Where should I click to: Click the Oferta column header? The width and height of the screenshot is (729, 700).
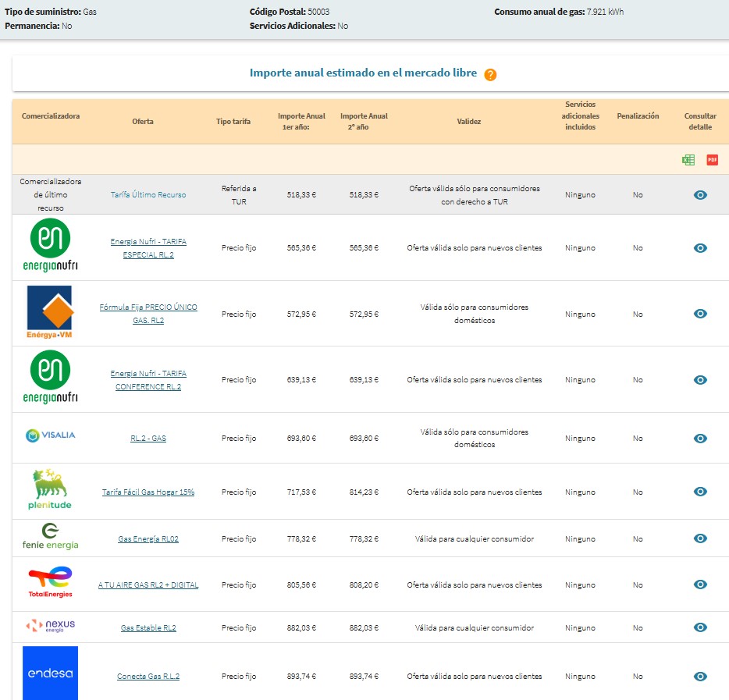click(143, 121)
